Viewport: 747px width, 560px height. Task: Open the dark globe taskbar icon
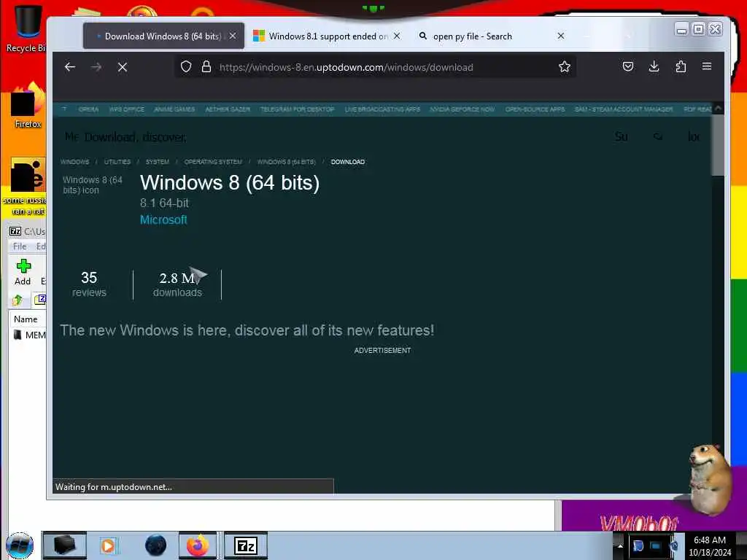[x=155, y=545]
